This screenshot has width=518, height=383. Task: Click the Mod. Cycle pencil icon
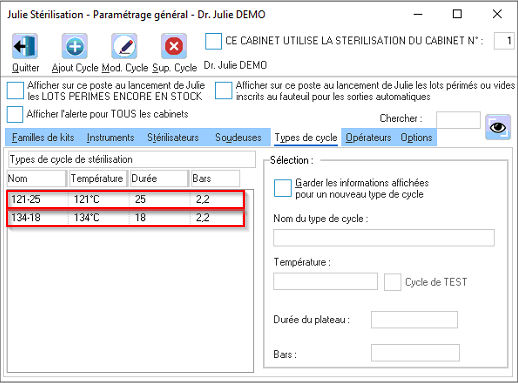124,46
